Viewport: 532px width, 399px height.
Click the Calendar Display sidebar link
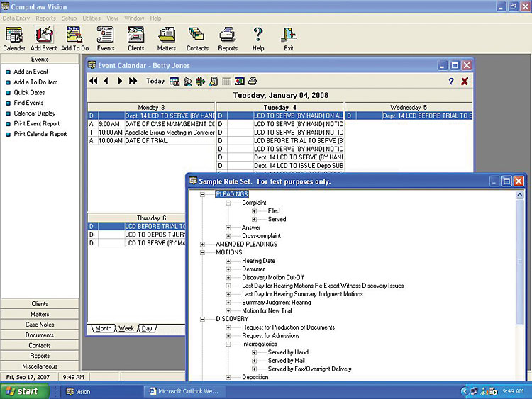coord(35,113)
